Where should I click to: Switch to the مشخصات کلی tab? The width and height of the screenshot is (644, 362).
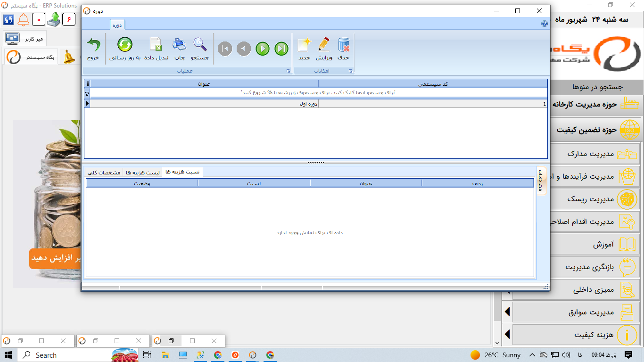[x=104, y=173]
